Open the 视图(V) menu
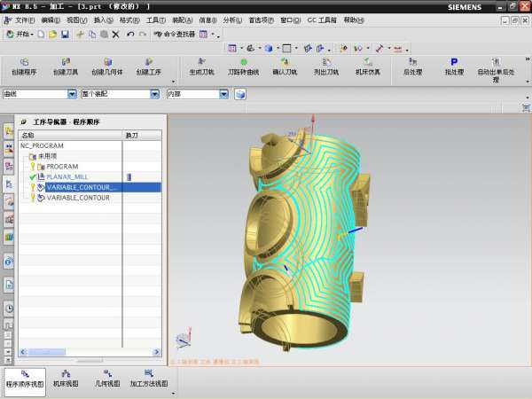 point(76,20)
